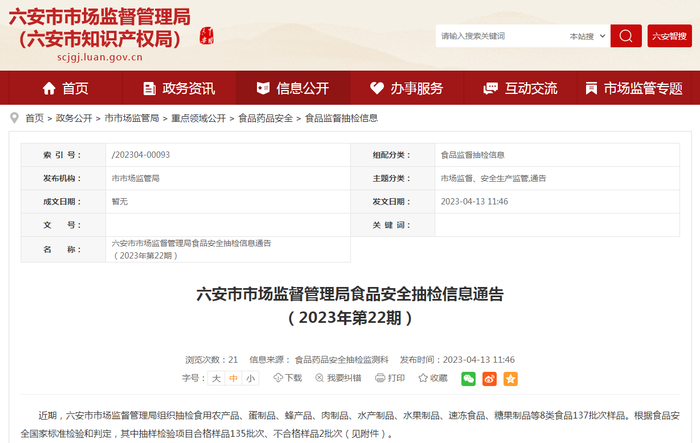
Task: Click the document icon beside 政务资讯
Action: (149, 88)
